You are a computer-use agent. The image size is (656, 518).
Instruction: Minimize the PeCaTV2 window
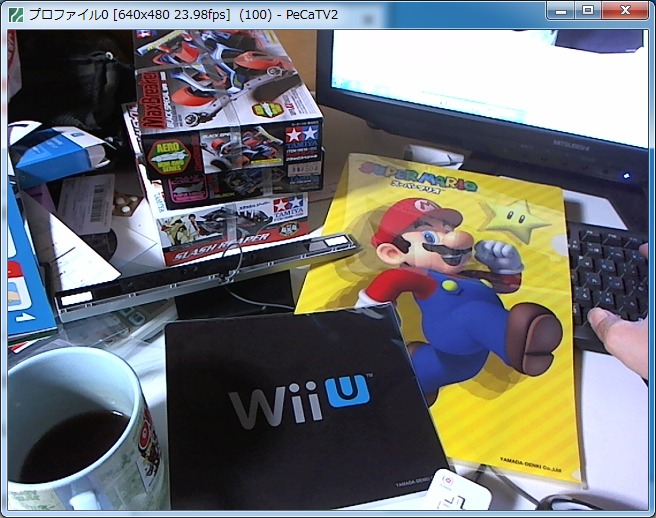tap(561, 11)
